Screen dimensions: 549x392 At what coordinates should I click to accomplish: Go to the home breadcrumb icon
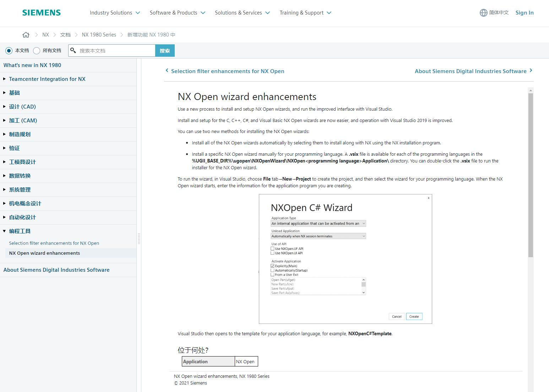pos(26,35)
